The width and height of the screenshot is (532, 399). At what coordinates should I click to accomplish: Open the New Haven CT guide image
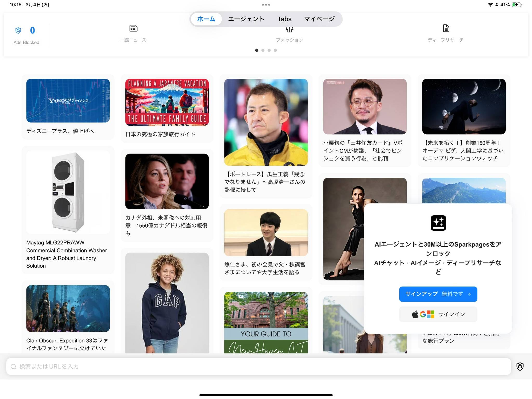[x=266, y=322]
